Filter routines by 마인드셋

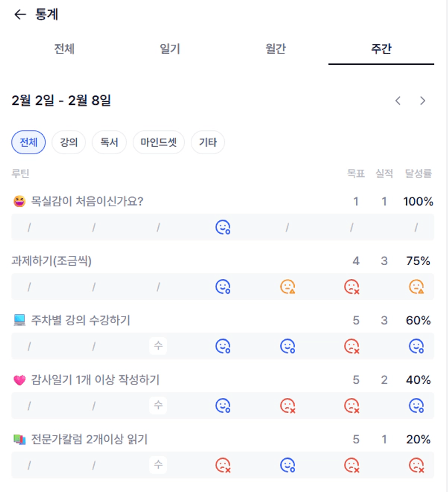point(159,143)
